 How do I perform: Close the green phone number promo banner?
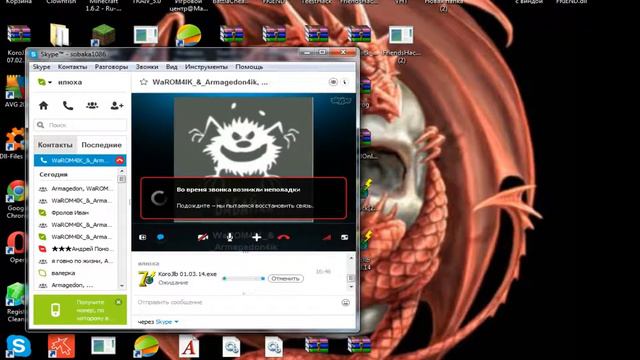118,302
